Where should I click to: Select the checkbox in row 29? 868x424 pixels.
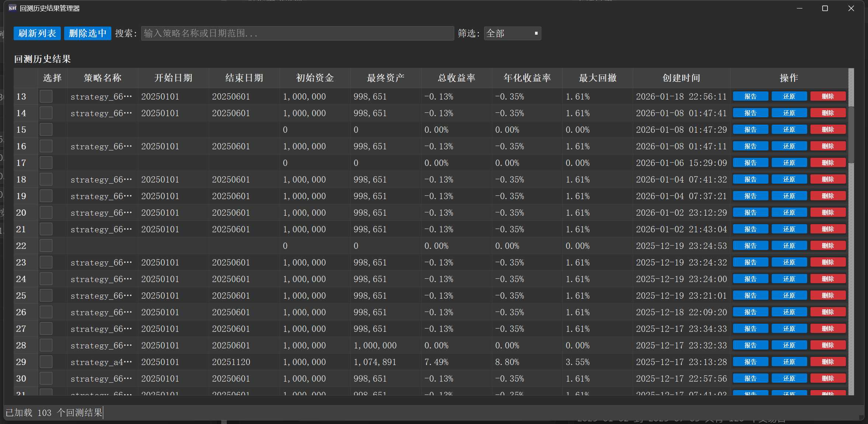(x=46, y=362)
